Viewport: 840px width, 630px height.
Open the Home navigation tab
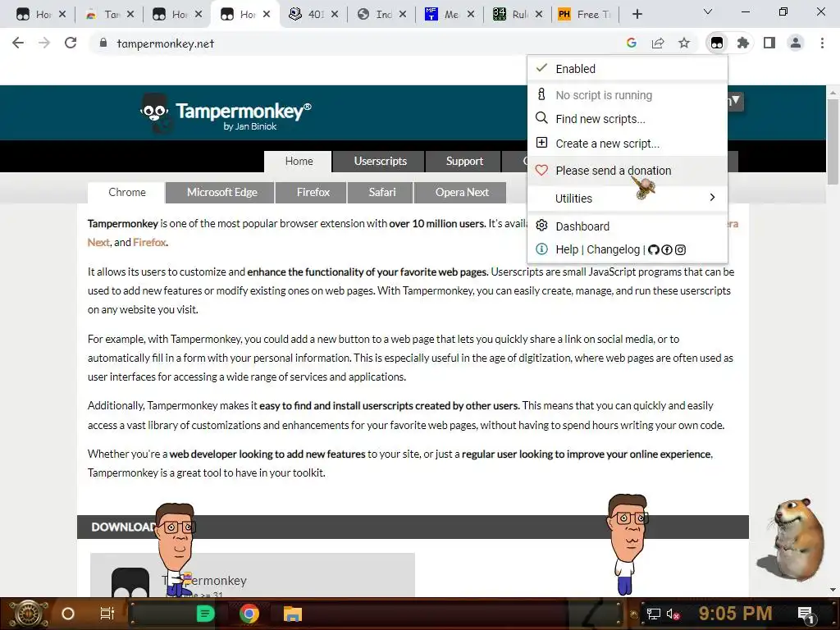299,162
